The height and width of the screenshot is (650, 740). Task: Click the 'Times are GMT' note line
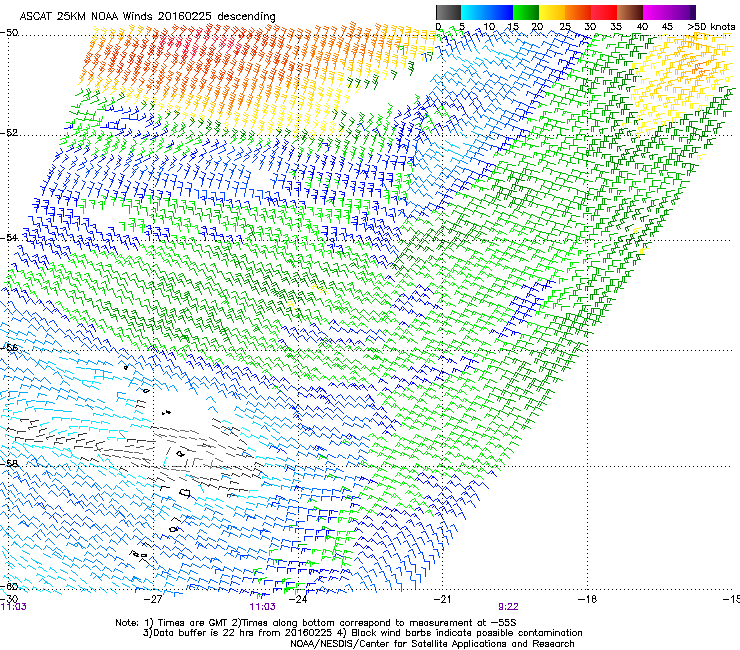click(x=316, y=623)
